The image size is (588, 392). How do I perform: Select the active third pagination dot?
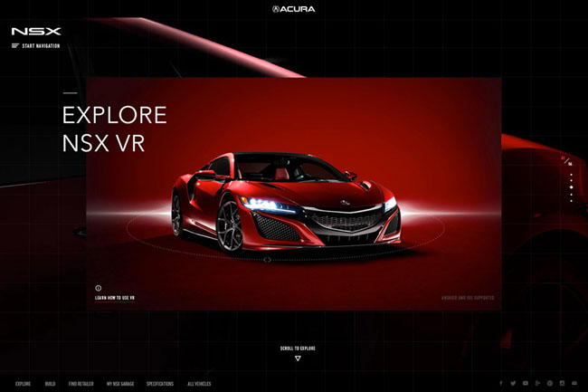(x=571, y=187)
